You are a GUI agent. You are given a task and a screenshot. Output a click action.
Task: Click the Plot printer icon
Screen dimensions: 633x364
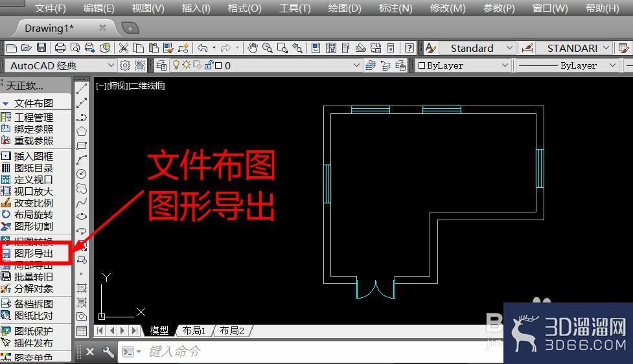click(60, 48)
